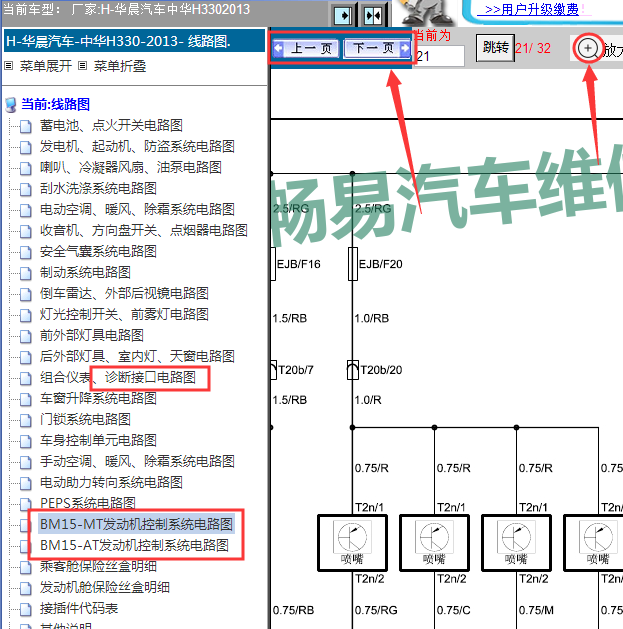Click first 喷嘴 injector symbol at left
Screen dimensions: 623x629
[352, 543]
